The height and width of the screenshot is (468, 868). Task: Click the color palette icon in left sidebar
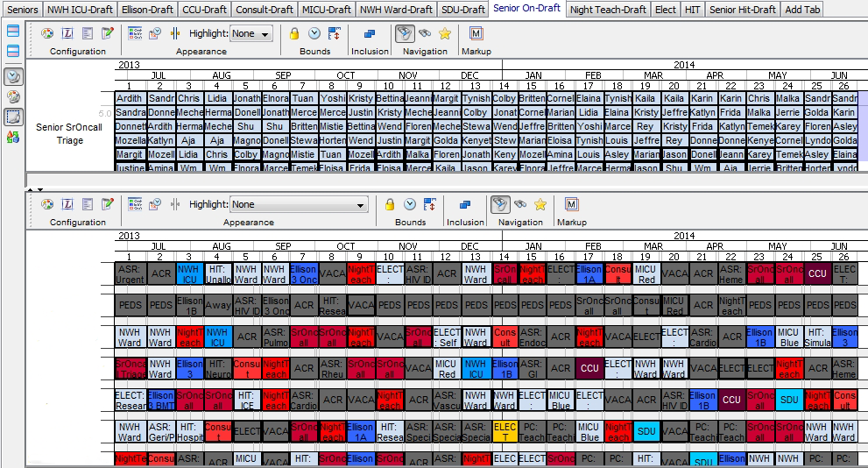(13, 96)
